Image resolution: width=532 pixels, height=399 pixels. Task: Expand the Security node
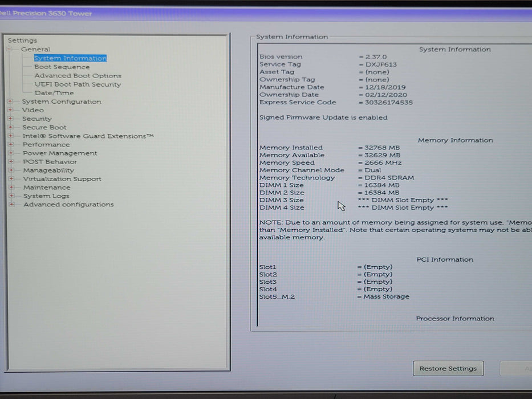tap(10, 119)
